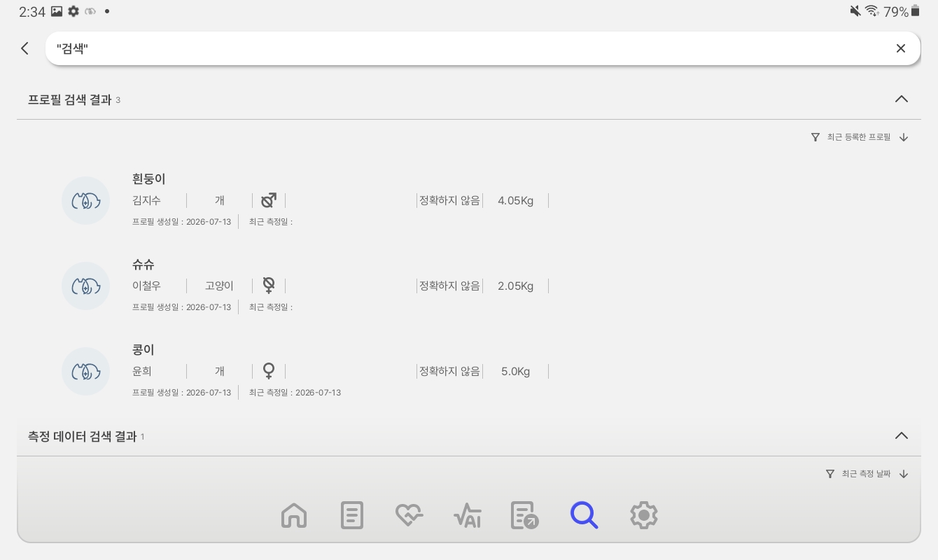Click 프로필 생성일 date in 슈슈 row
This screenshot has width=938, height=560.
point(181,307)
